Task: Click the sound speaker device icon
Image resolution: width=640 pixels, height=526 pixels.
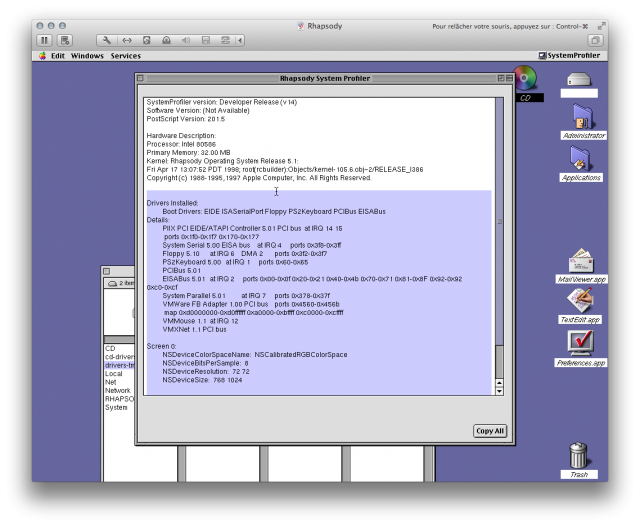Action: coord(186,40)
